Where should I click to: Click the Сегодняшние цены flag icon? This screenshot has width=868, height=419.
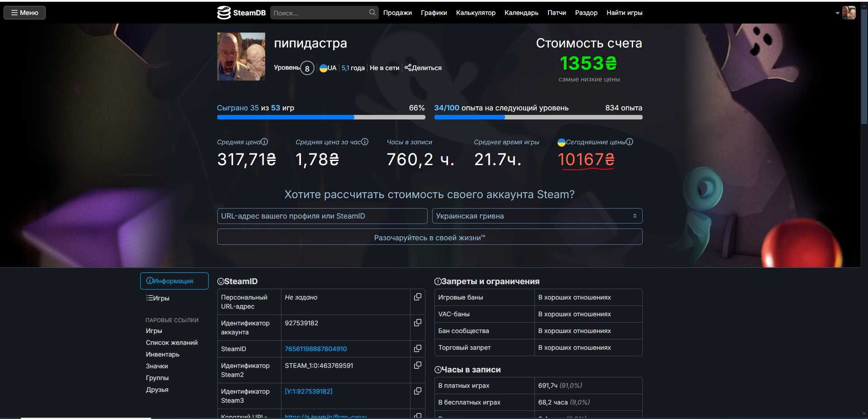pos(562,142)
